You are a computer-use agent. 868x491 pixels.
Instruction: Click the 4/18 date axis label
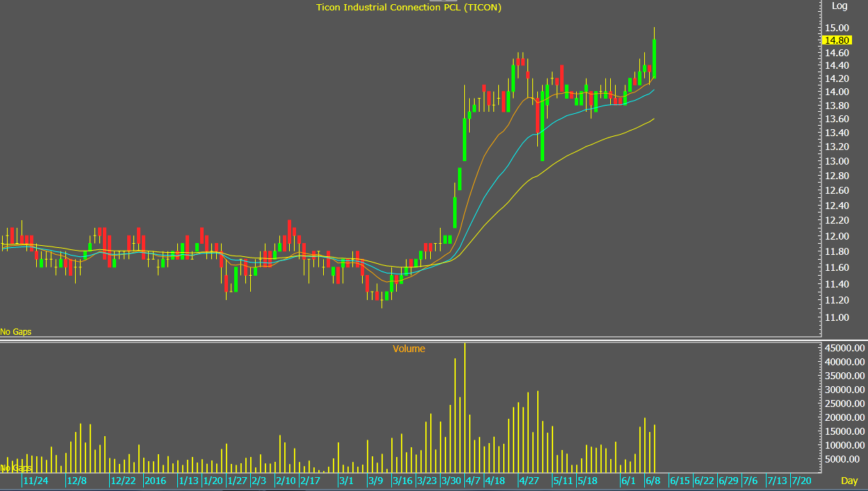(x=495, y=481)
